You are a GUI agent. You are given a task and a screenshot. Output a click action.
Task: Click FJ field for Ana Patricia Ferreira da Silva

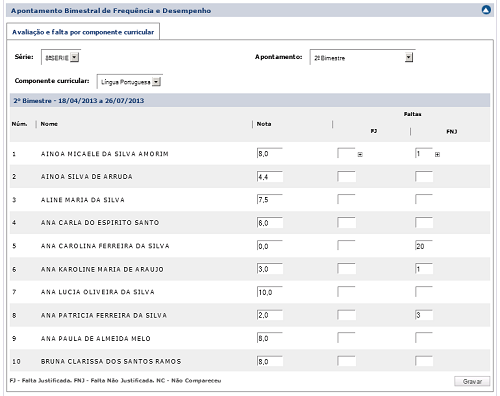tap(346, 315)
